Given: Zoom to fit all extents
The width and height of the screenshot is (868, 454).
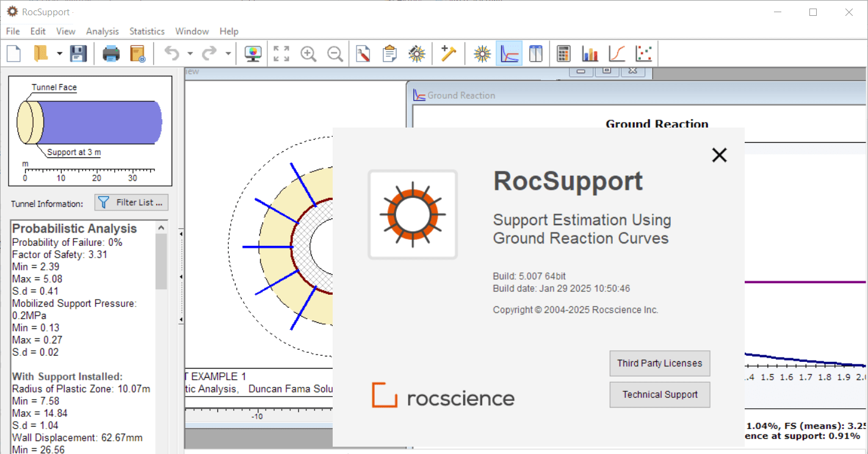Looking at the screenshot, I should (x=281, y=54).
